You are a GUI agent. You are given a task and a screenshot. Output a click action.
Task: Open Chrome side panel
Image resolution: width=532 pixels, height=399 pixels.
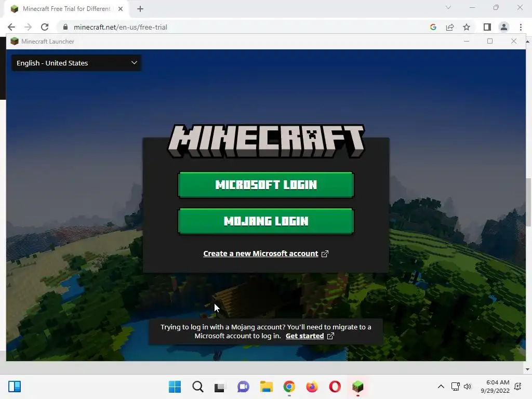click(487, 27)
